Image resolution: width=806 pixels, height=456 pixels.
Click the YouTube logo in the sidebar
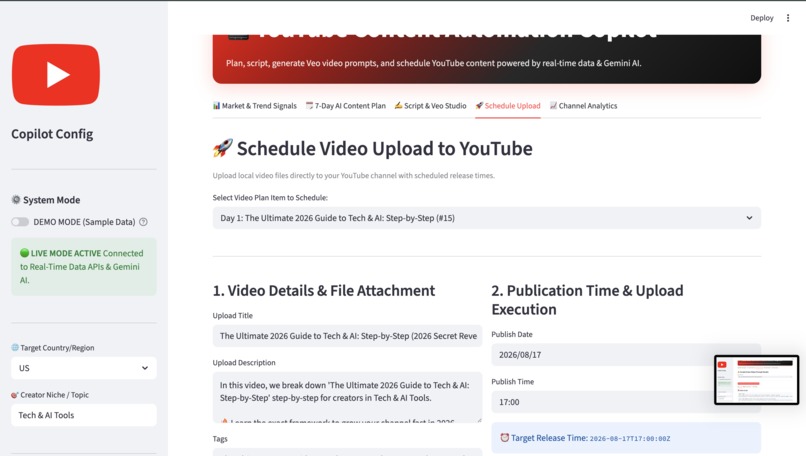click(x=56, y=75)
